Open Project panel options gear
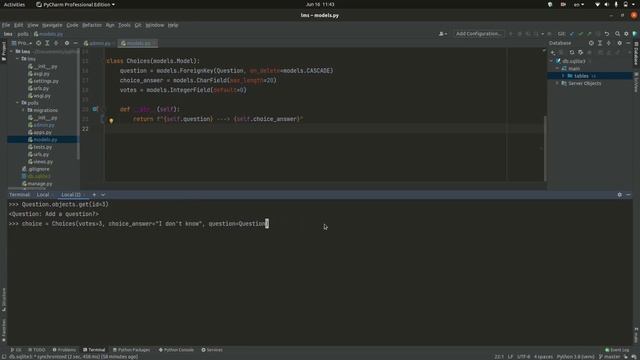640x360 pixels. pos(67,43)
